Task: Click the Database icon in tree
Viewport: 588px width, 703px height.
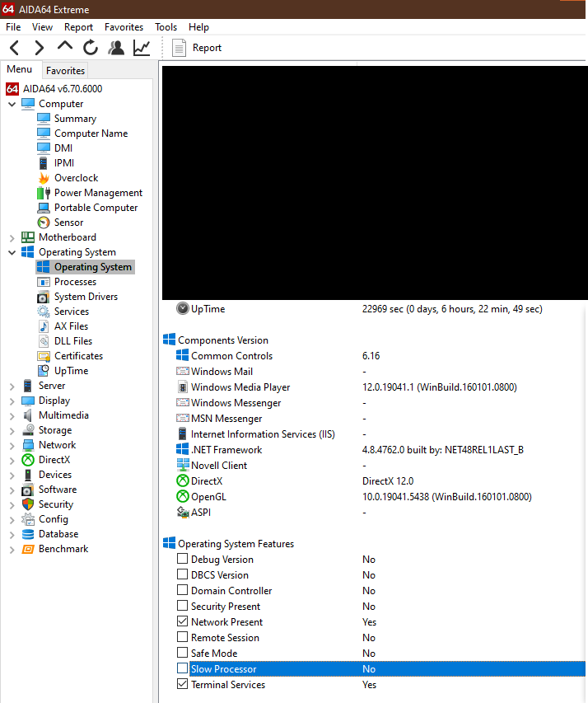Action: point(28,534)
